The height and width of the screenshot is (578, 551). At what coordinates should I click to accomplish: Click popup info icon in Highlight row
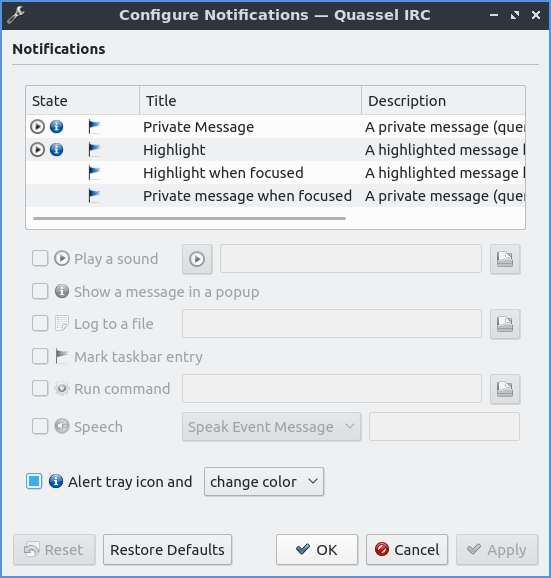click(x=56, y=150)
